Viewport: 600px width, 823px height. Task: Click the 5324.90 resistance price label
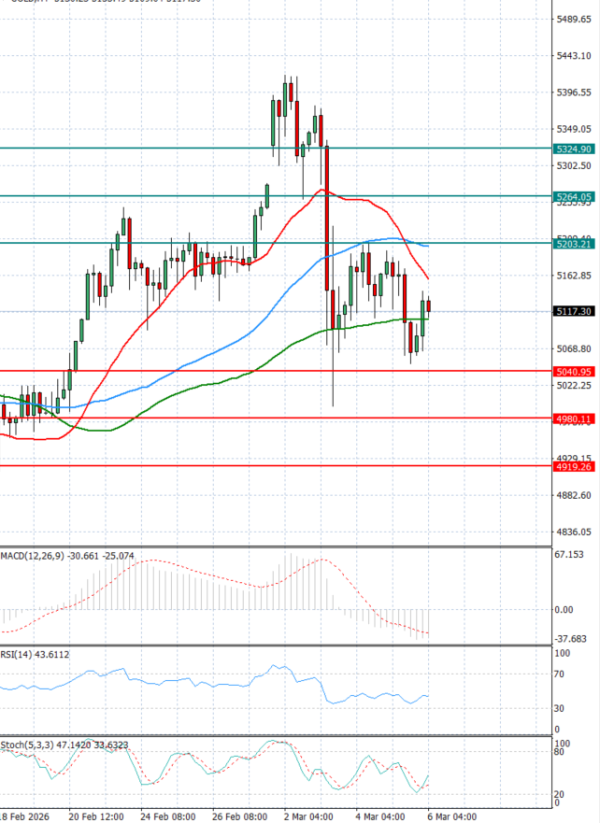[574, 148]
